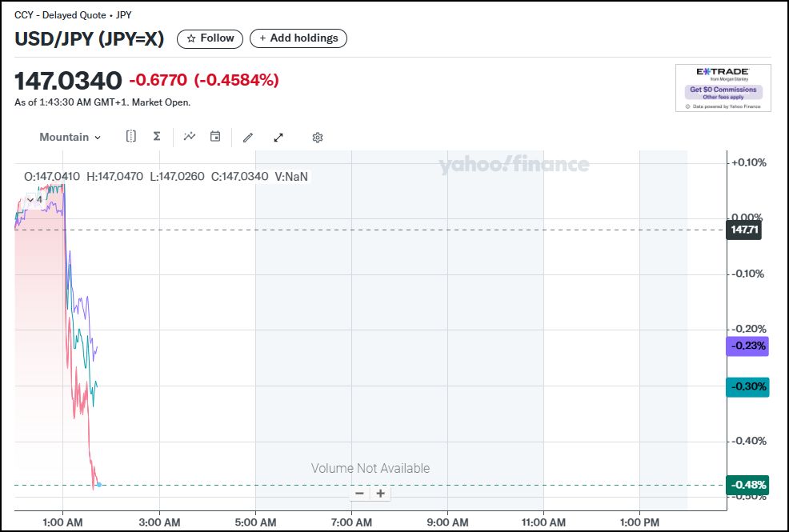Click the Volume Not Available message
Viewport: 789px width, 532px height.
370,468
